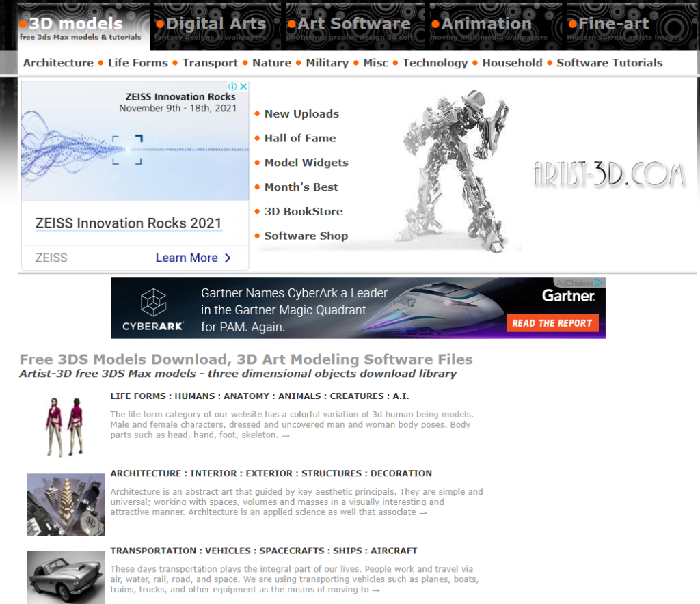Open the Technology category

[435, 63]
